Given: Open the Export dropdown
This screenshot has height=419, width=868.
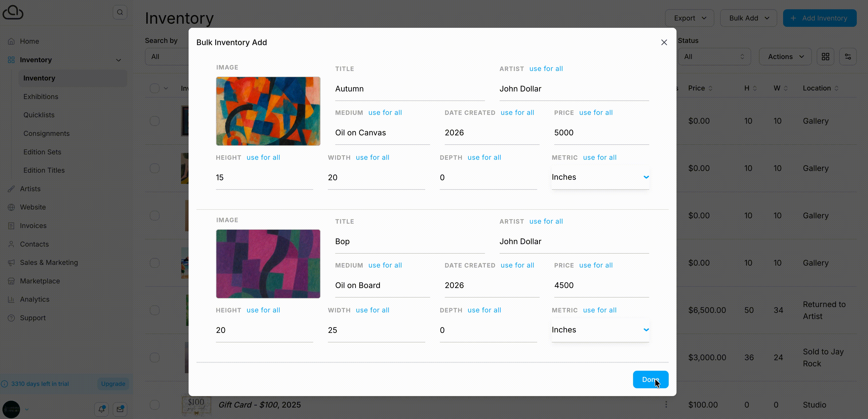Looking at the screenshot, I should pos(689,18).
